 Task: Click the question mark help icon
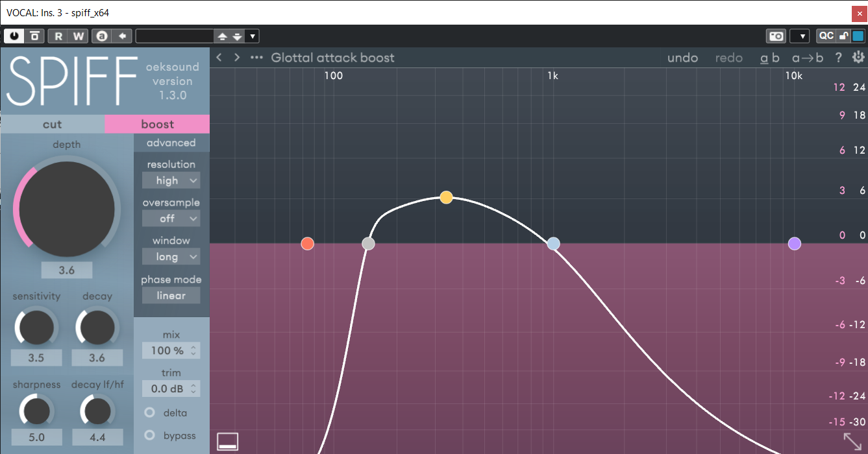click(838, 58)
